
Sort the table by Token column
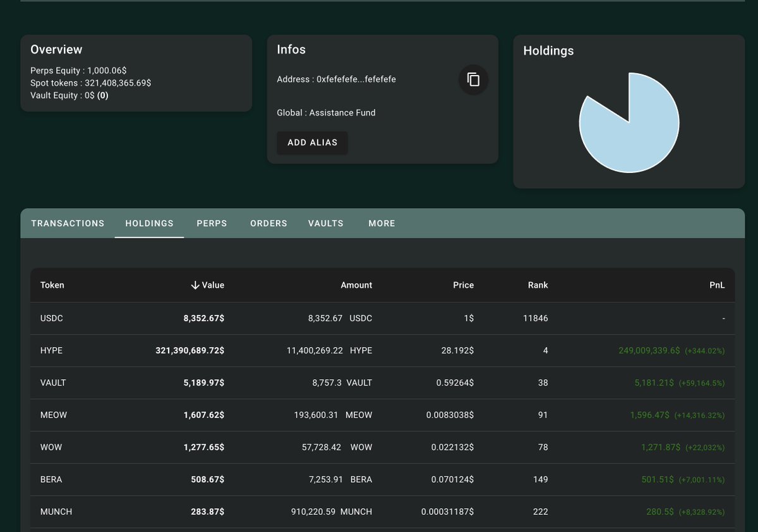52,285
